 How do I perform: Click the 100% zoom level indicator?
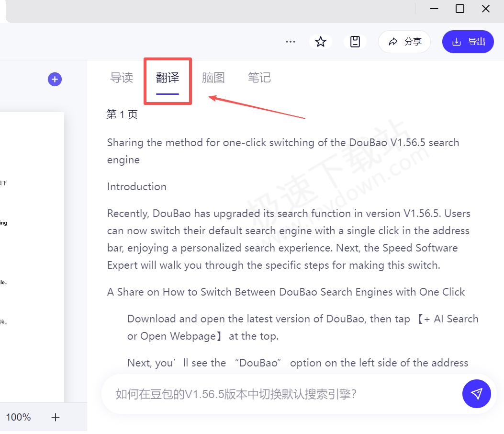[x=18, y=417]
